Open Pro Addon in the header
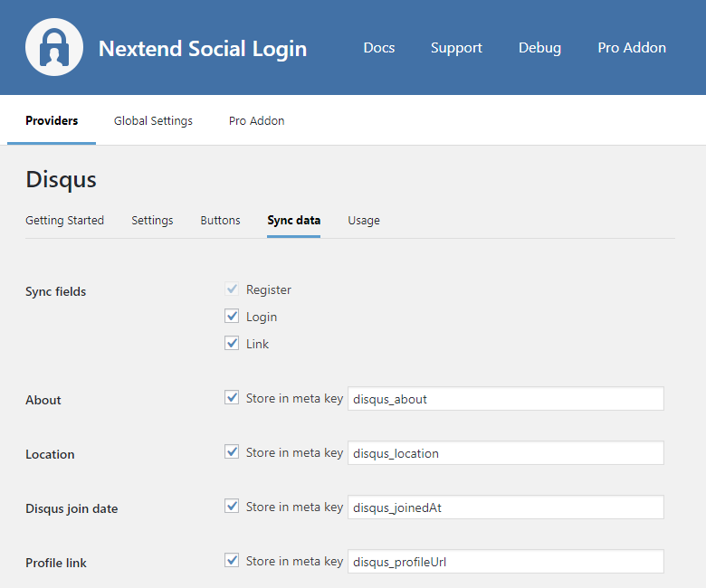Screen dimensions: 706x588 (632, 48)
